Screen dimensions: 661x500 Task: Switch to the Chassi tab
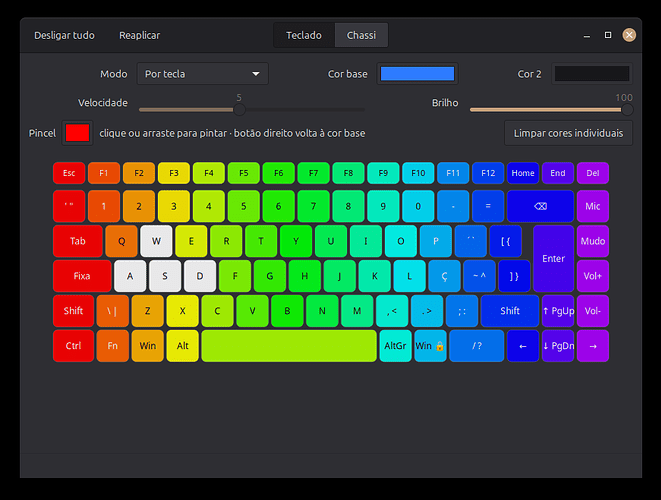(361, 35)
